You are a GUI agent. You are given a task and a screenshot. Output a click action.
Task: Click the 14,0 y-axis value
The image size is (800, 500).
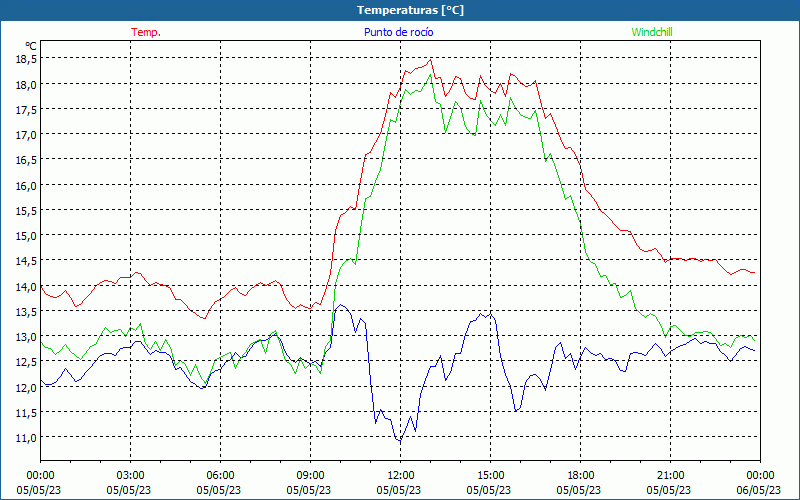(x=26, y=287)
